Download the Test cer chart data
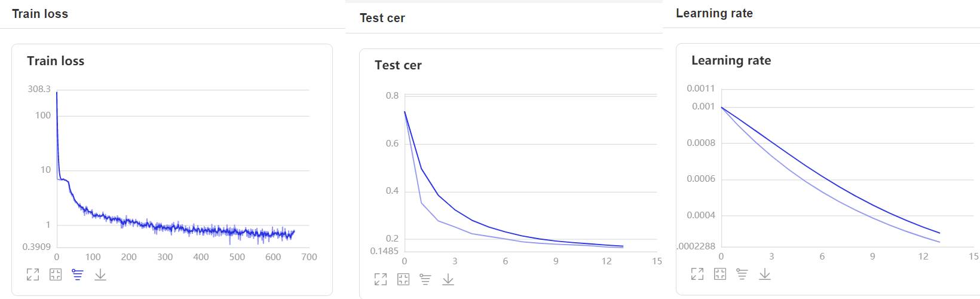Viewport: 980px width, 299px height. coord(448,279)
